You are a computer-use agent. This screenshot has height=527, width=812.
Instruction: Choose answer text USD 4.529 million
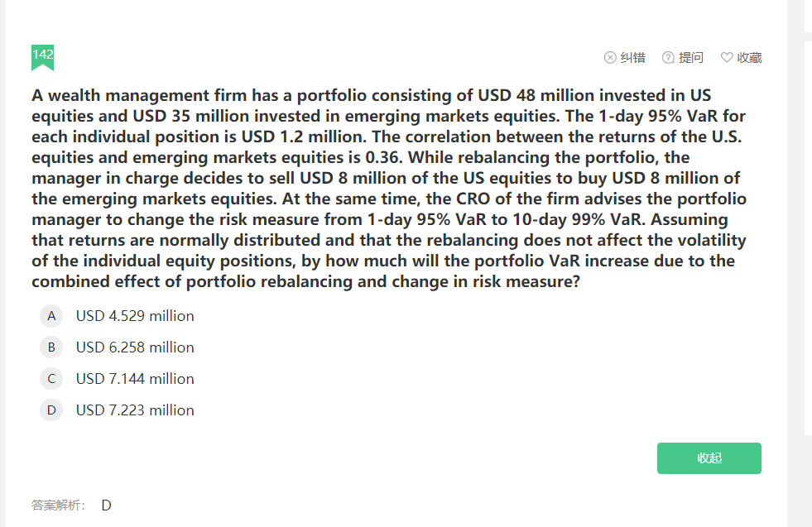[135, 316]
